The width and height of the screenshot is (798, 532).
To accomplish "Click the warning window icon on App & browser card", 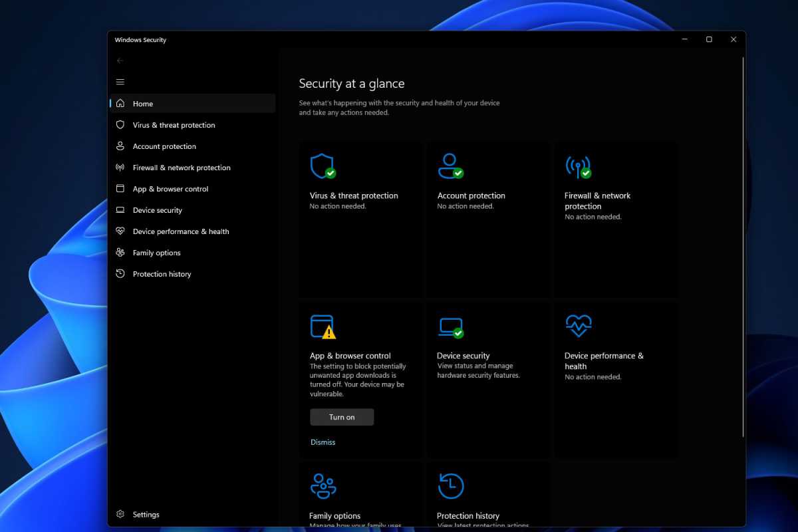I will (x=323, y=327).
